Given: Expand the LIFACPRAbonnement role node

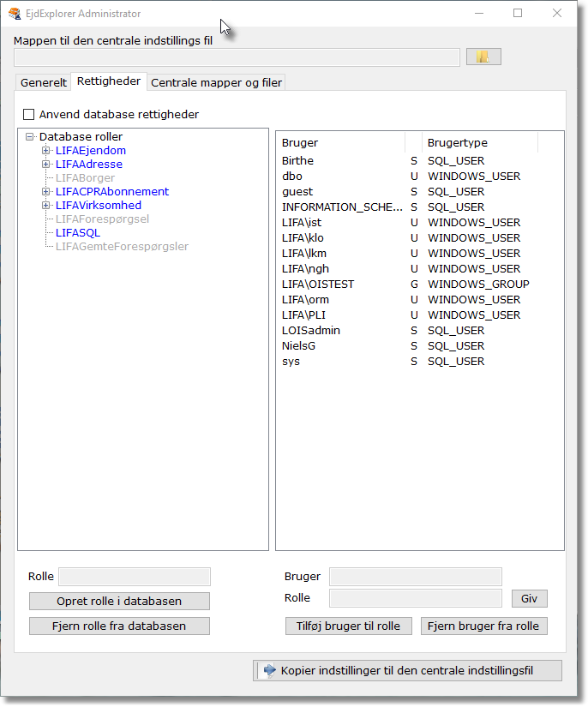Looking at the screenshot, I should point(46,192).
